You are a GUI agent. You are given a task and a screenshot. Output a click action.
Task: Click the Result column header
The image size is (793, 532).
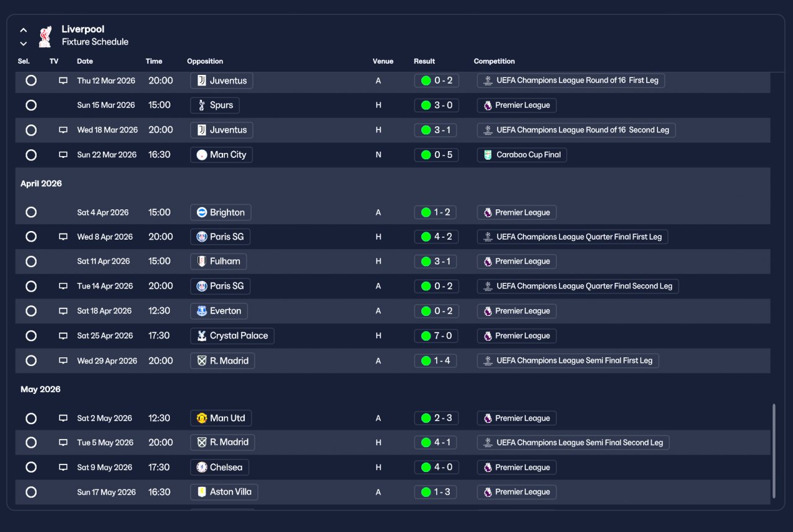coord(424,61)
